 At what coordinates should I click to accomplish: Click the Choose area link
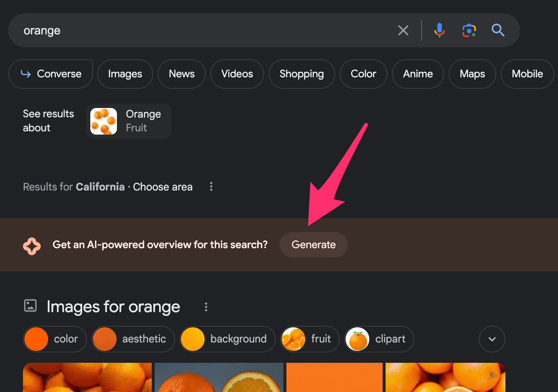[163, 187]
